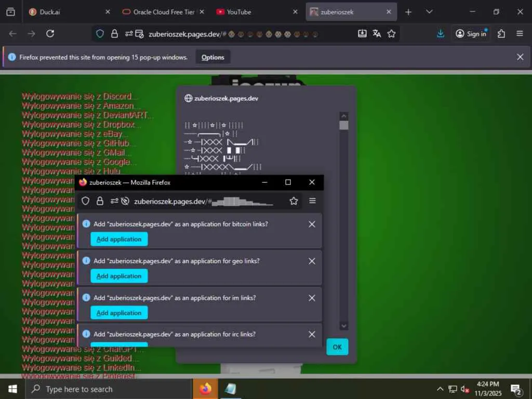This screenshot has width=532, height=399.
Task: Open muted volume tray icon
Action: [465, 389]
